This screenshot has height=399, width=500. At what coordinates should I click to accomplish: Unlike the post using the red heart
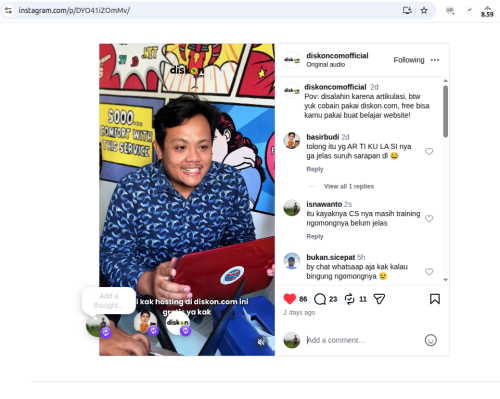[x=290, y=299]
